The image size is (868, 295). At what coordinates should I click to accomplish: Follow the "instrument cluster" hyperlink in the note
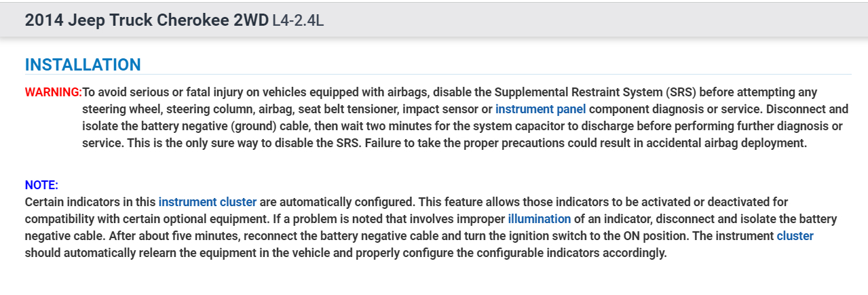point(207,202)
